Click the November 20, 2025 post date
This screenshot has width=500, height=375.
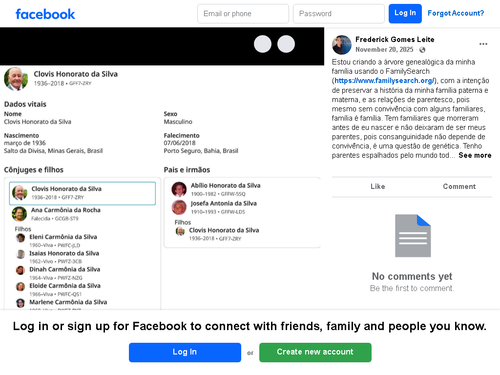pos(384,50)
